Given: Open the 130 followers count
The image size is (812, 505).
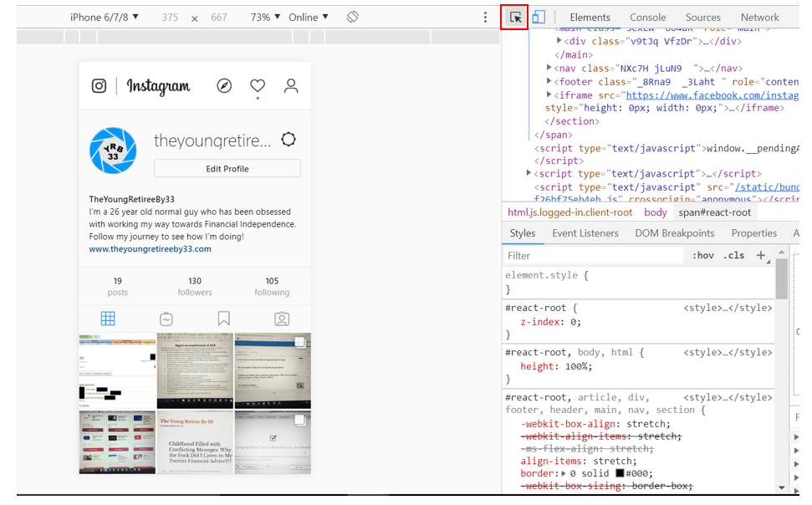Looking at the screenshot, I should [195, 287].
